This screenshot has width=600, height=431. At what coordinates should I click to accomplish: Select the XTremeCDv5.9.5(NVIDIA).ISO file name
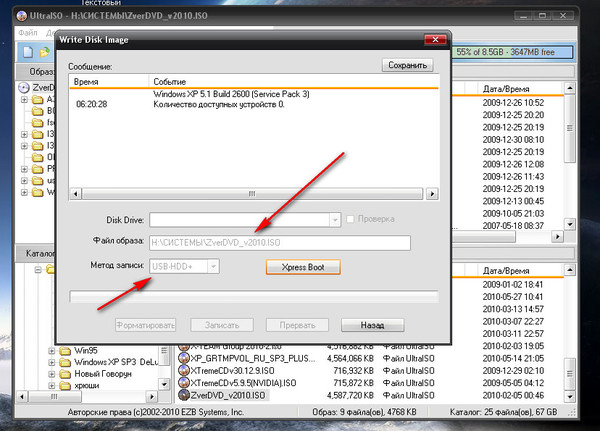[243, 383]
